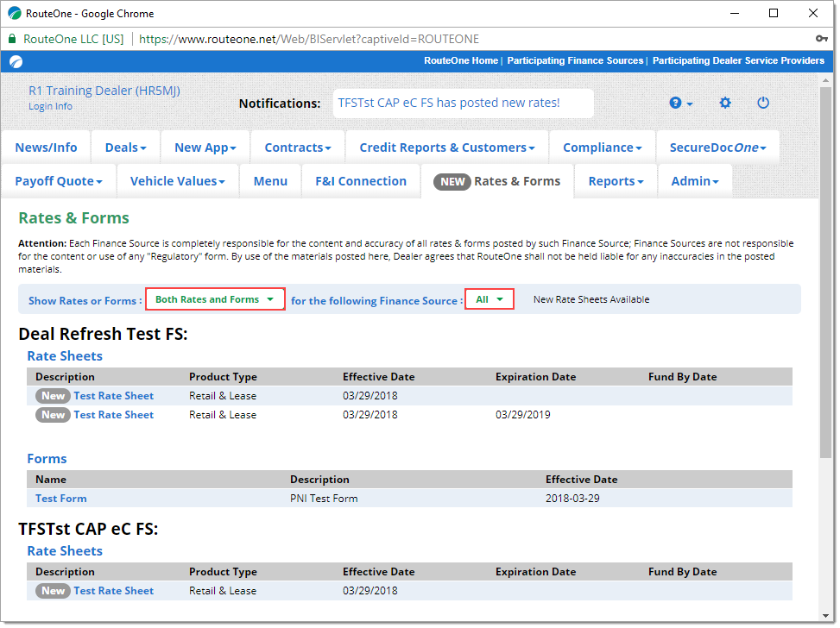840x628 pixels.
Task: Open Participating Finance Sources link
Action: click(575, 60)
